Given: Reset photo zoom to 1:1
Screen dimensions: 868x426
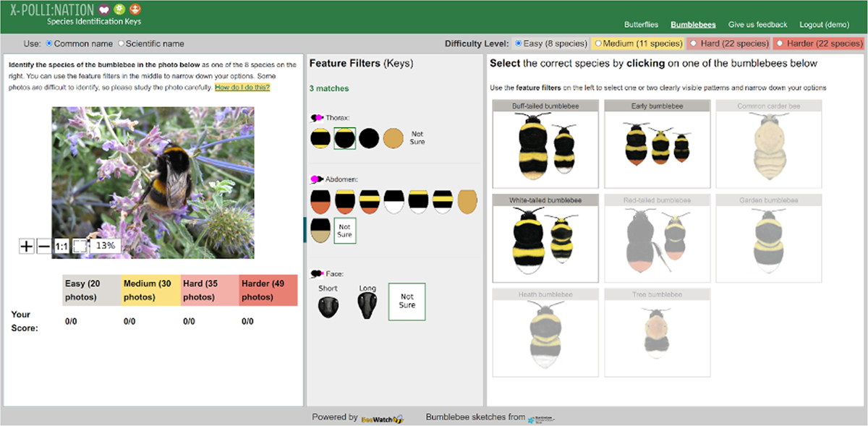Looking at the screenshot, I should click(x=61, y=247).
